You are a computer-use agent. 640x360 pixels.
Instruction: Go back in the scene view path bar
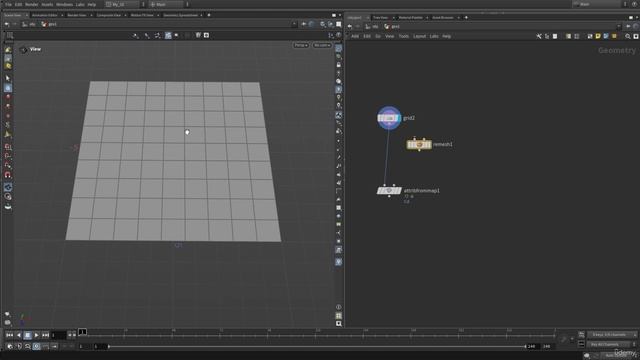coord(7,24)
